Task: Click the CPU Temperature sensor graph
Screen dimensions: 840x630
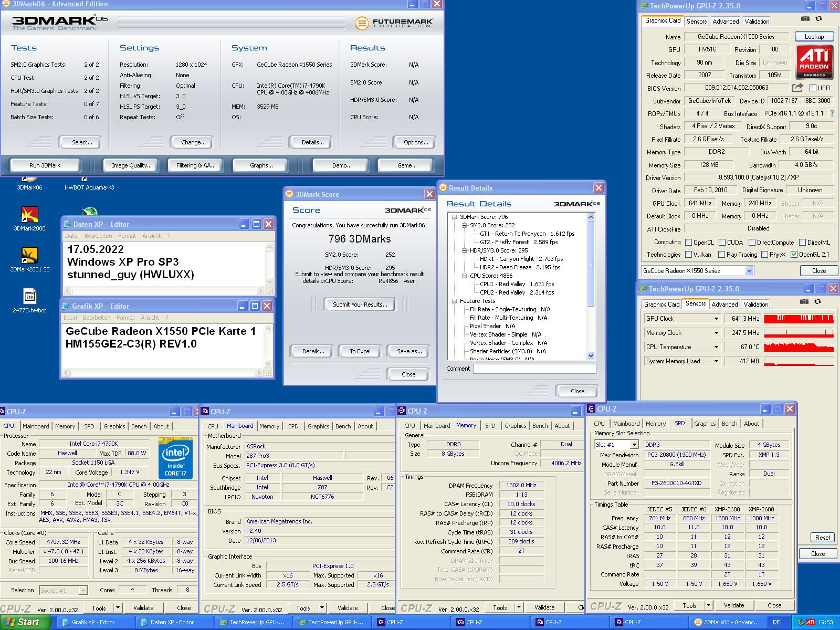Action: [x=799, y=347]
